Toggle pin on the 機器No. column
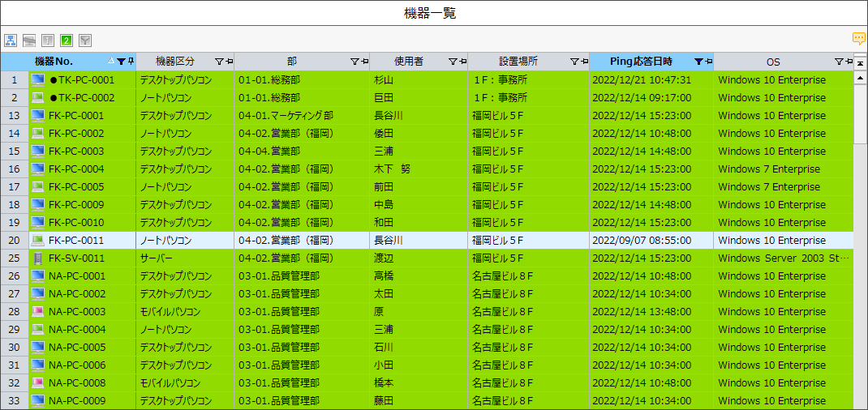The width and height of the screenshot is (868, 410). [131, 62]
